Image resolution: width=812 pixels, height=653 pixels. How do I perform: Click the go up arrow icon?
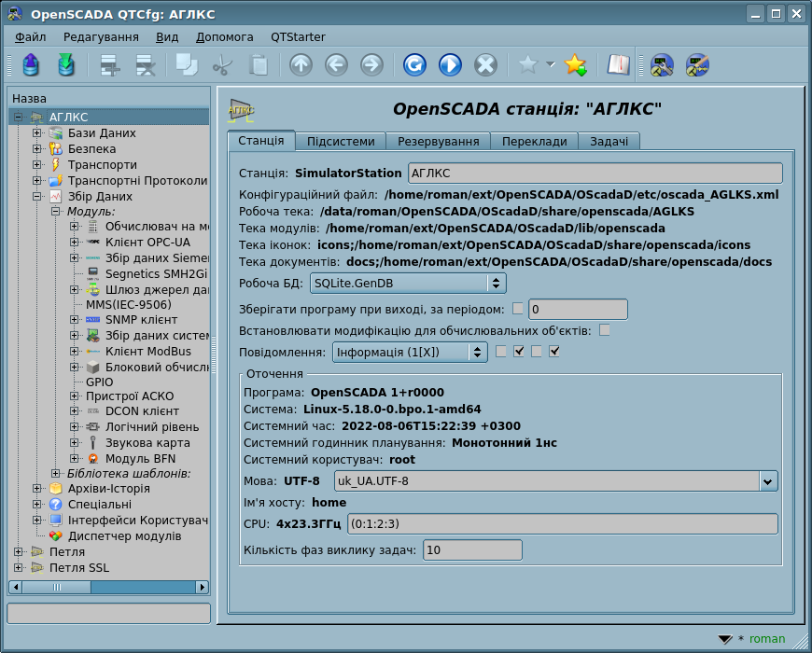tap(301, 64)
